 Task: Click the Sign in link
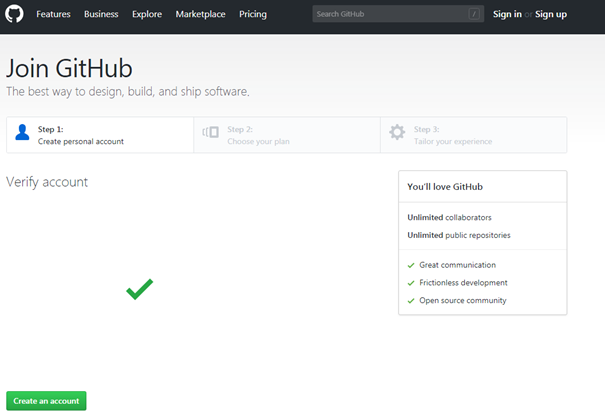(x=507, y=14)
